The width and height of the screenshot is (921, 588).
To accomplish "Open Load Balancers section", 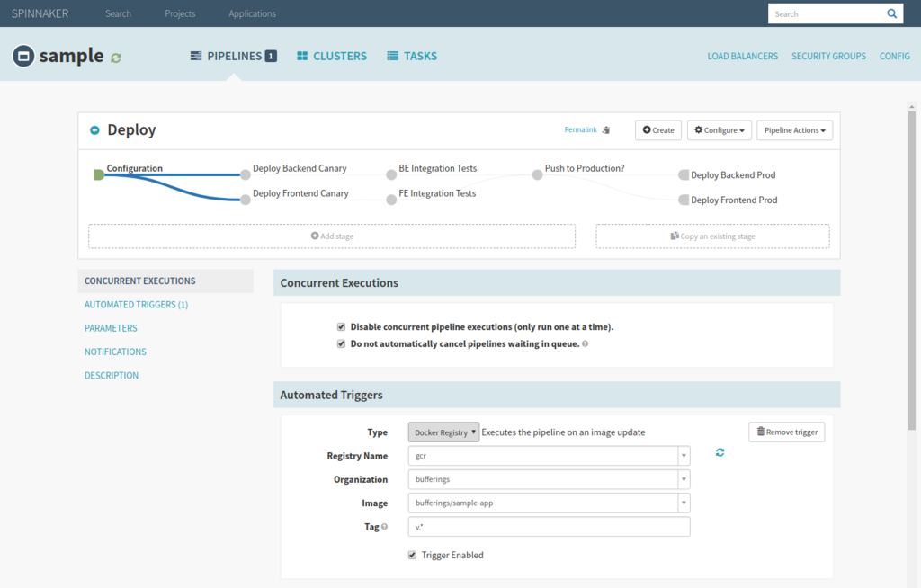I will click(x=742, y=56).
